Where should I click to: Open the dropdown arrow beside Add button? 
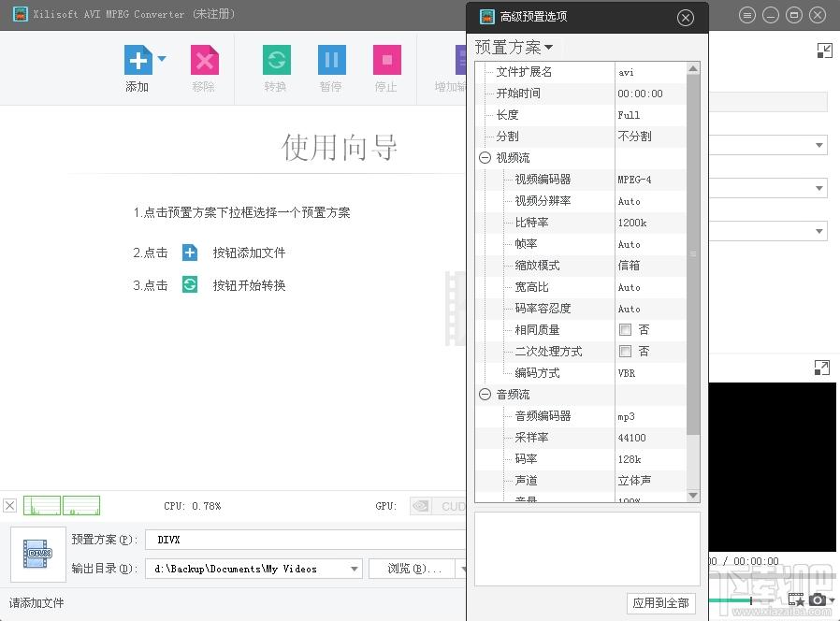pyautogui.click(x=162, y=59)
